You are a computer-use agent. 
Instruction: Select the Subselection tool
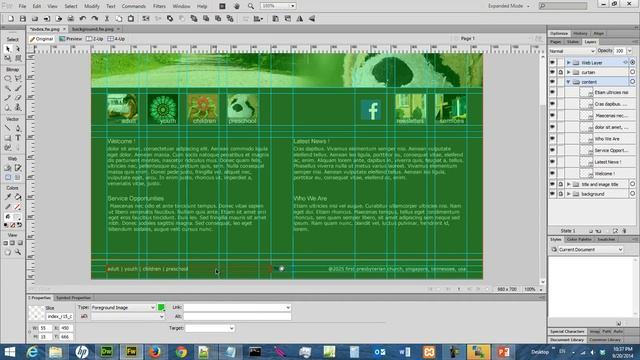[18, 49]
